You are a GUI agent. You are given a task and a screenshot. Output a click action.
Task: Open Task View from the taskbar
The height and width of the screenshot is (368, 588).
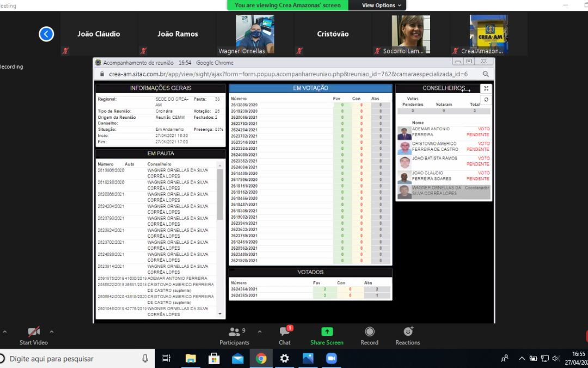pos(167,359)
